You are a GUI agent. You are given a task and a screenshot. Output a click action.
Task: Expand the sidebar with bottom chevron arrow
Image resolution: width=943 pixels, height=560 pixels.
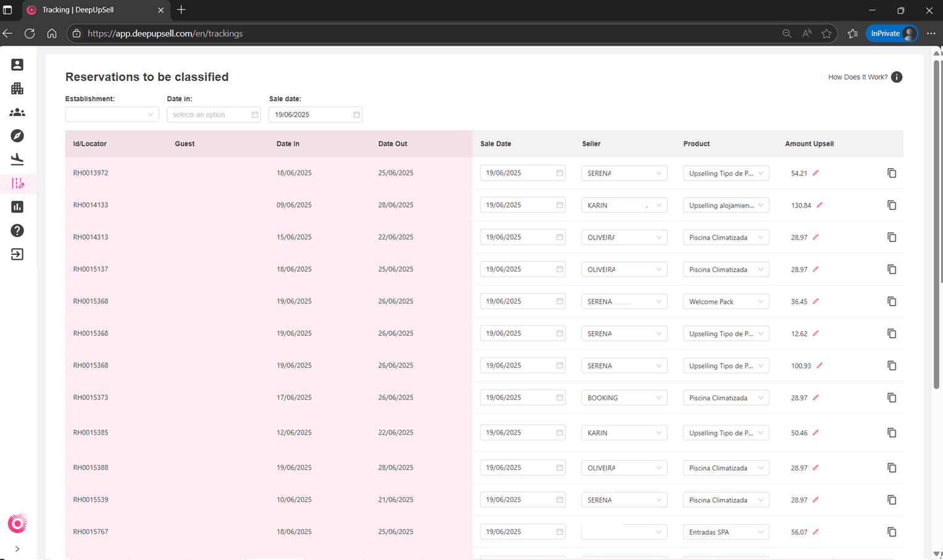(17, 549)
